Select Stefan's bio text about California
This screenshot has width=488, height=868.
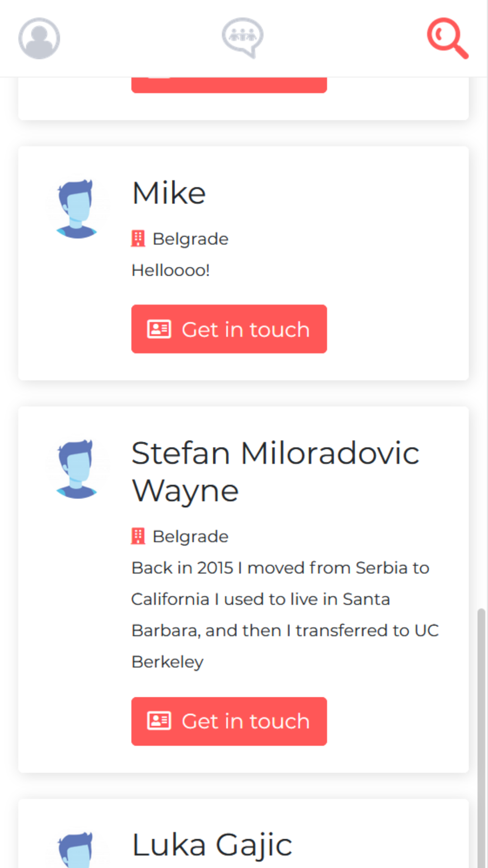(285, 615)
